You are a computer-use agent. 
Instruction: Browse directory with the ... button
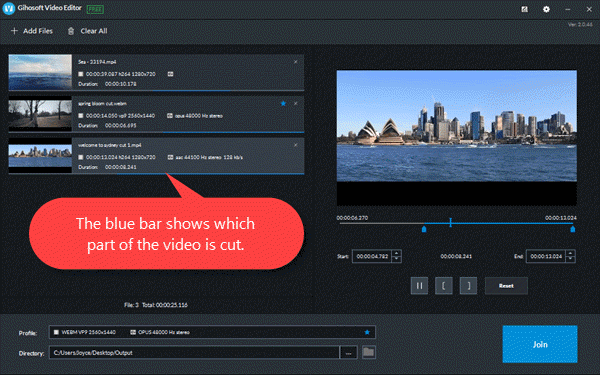tap(349, 352)
